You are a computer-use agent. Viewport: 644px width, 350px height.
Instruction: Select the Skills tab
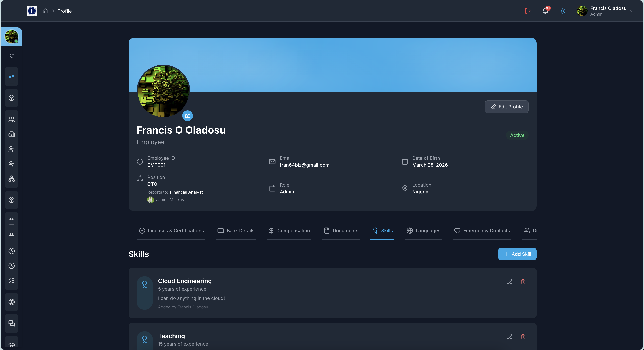click(383, 231)
